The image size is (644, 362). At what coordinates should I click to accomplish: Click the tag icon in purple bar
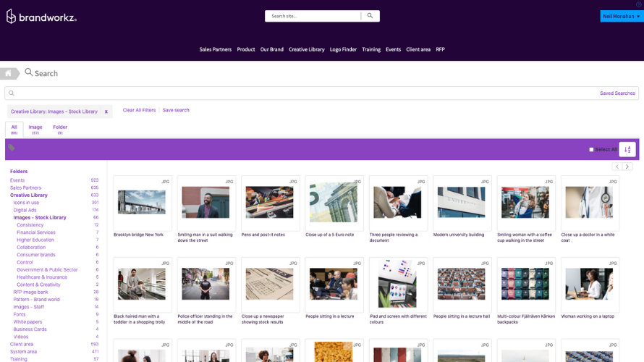pyautogui.click(x=12, y=148)
